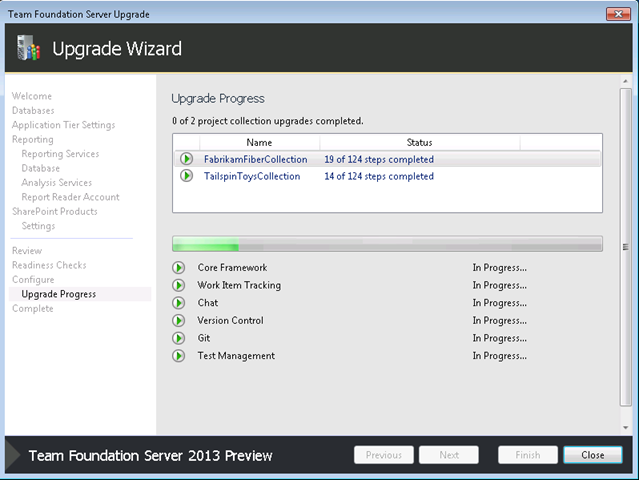Click the footer arrow next to Team Foundation Server
This screenshot has width=639, height=480.
click(x=13, y=455)
